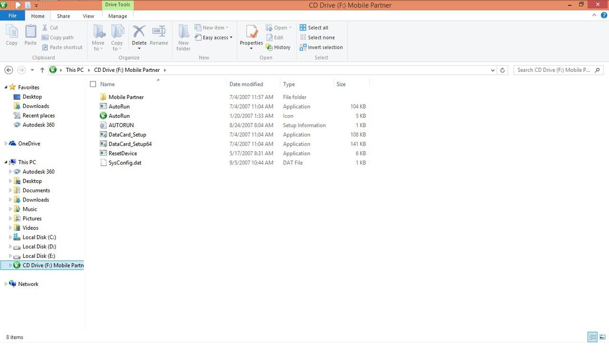
Task: Click the Edit button in Open group
Action: [275, 38]
